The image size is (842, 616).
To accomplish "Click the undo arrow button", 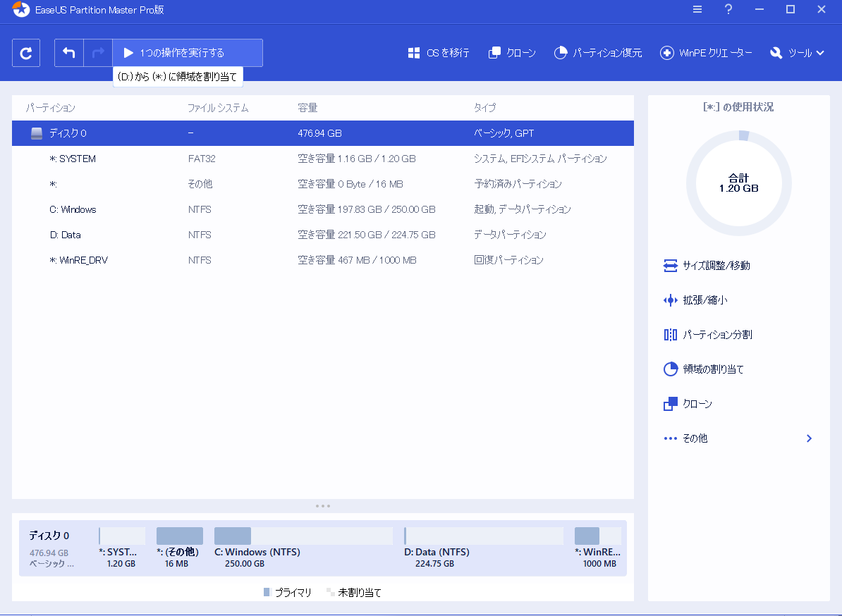I will pyautogui.click(x=68, y=52).
